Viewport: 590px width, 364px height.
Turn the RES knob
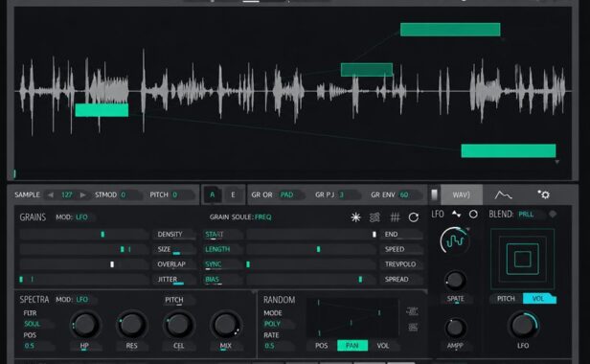click(132, 325)
